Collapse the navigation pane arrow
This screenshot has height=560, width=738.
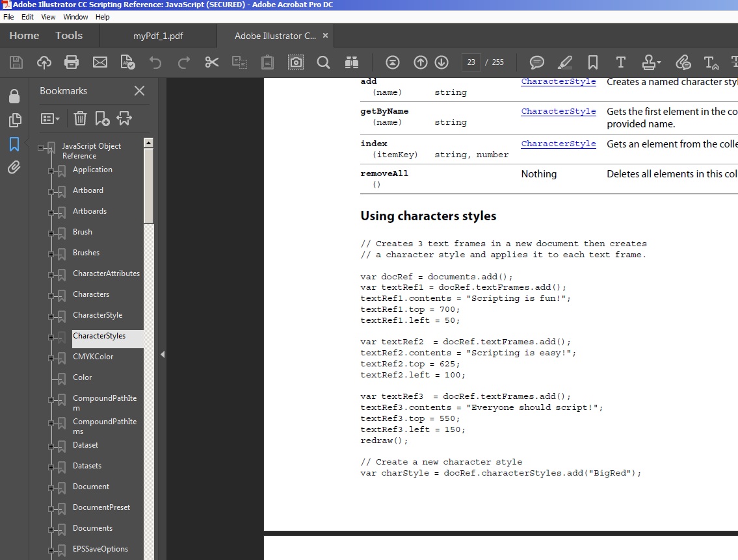tap(163, 355)
